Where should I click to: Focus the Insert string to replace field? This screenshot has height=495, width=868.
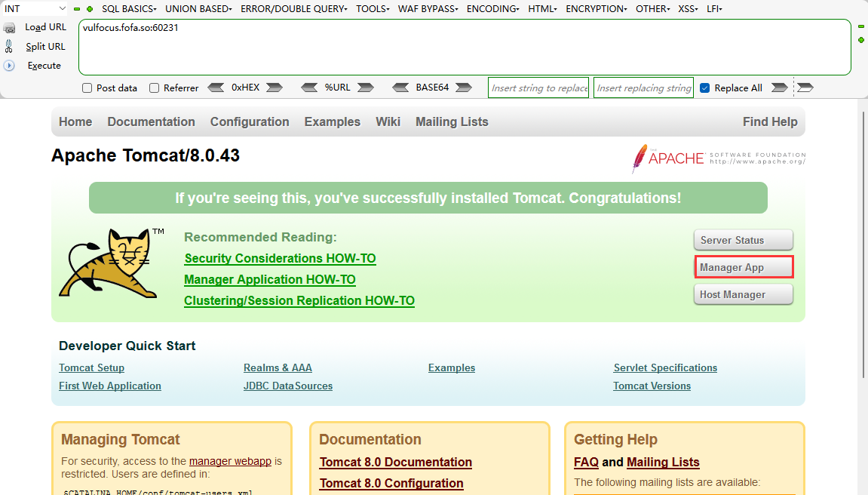(538, 88)
